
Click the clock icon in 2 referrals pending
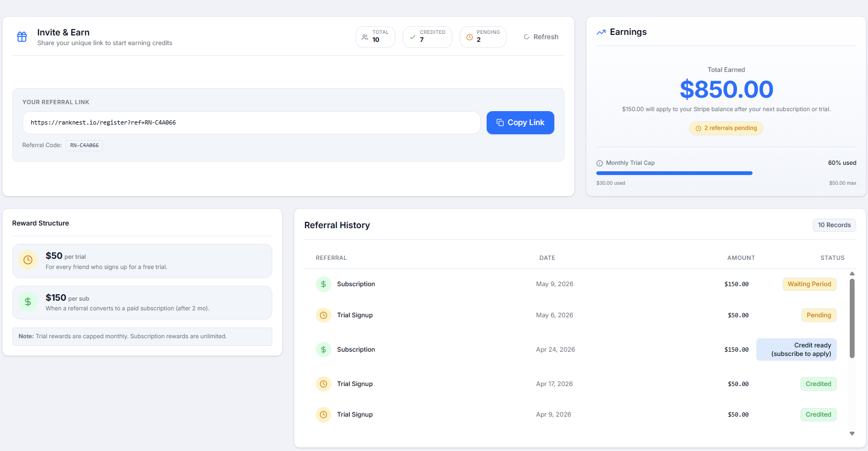[x=698, y=128]
